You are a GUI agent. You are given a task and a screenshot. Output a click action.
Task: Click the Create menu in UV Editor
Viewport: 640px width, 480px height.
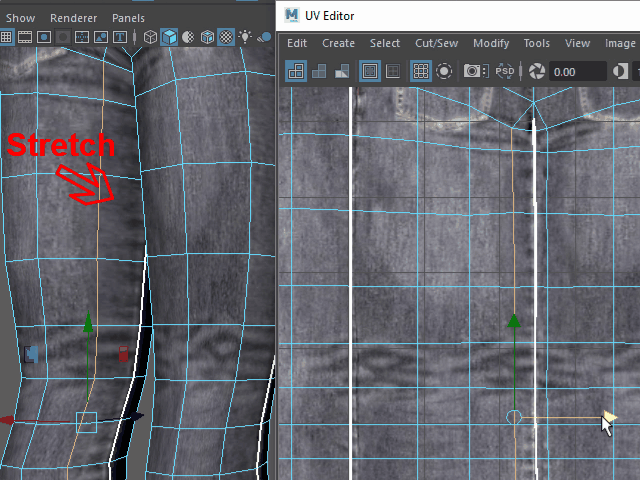pyautogui.click(x=338, y=43)
